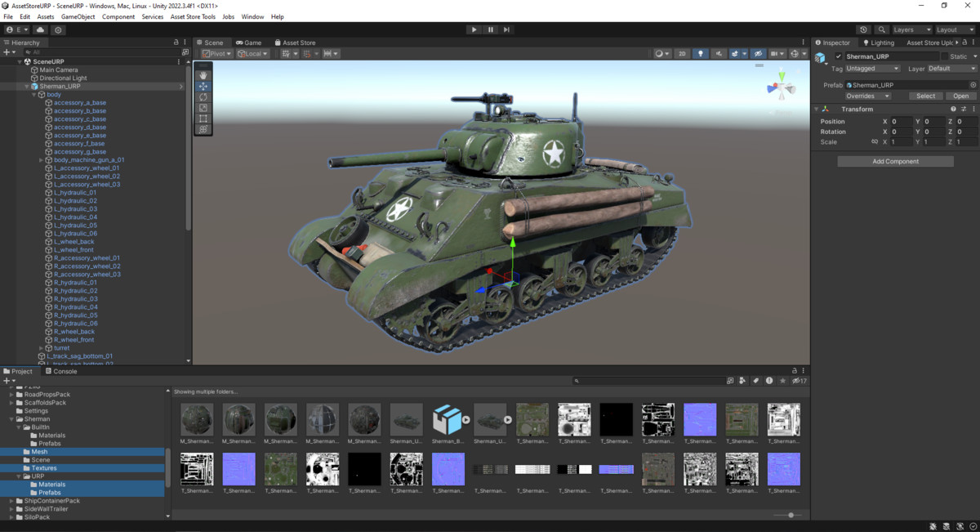Screen dimensions: 980x532
Task: Open the Local handle rotation dropdown
Action: 252,54
